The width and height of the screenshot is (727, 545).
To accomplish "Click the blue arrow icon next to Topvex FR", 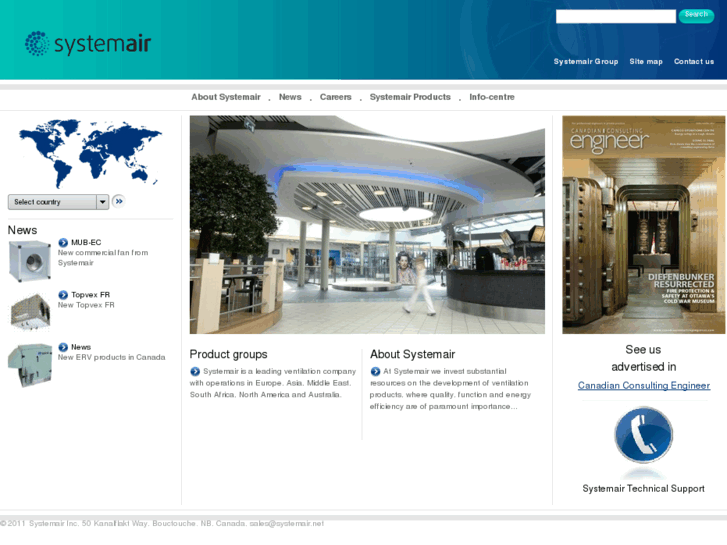I will click(63, 295).
